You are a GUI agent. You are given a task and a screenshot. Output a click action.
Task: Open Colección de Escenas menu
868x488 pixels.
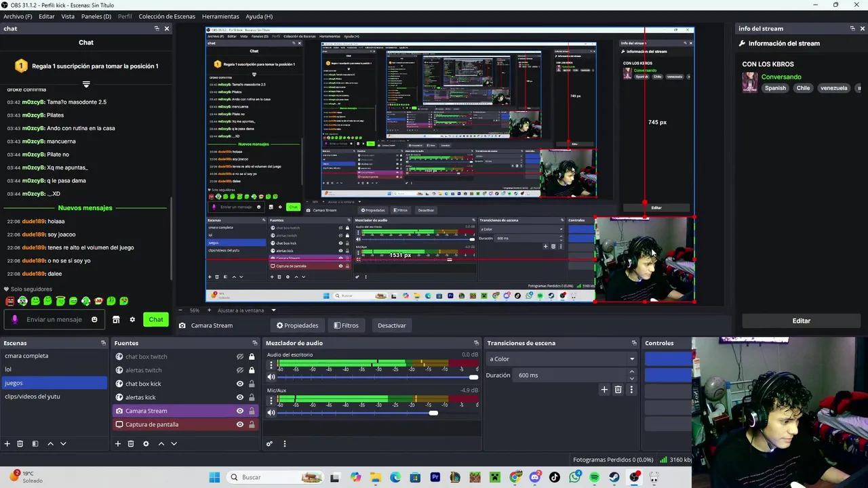pyautogui.click(x=167, y=16)
